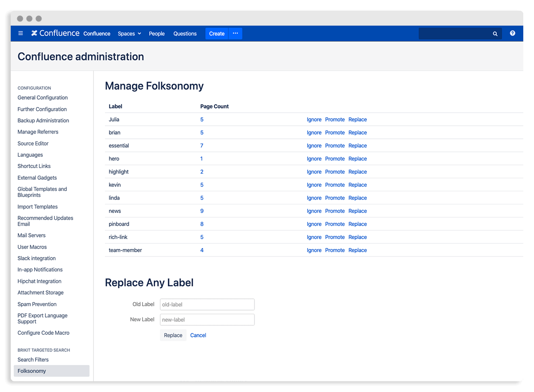Image resolution: width=534 pixels, height=392 pixels.
Task: Click the Confluence text link in navbar
Action: pyautogui.click(x=97, y=34)
